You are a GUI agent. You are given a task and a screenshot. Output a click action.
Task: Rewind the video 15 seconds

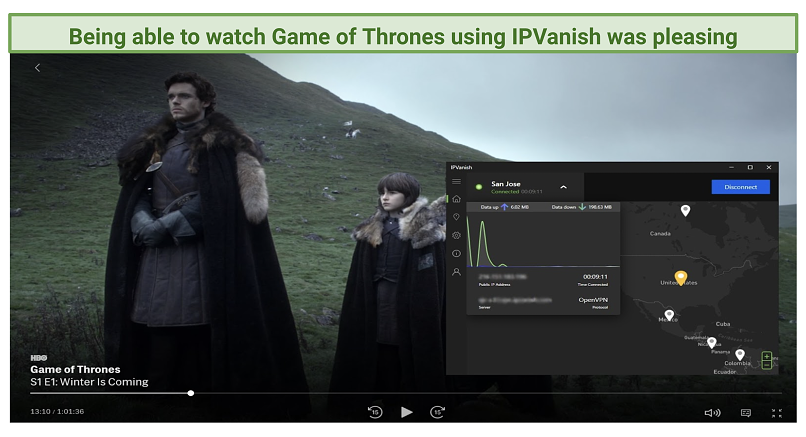coord(375,412)
